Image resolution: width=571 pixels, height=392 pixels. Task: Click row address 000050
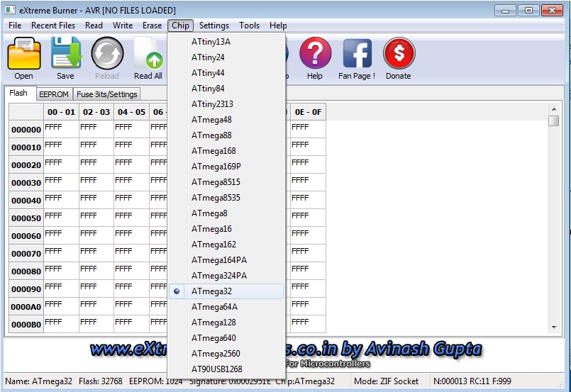[26, 218]
